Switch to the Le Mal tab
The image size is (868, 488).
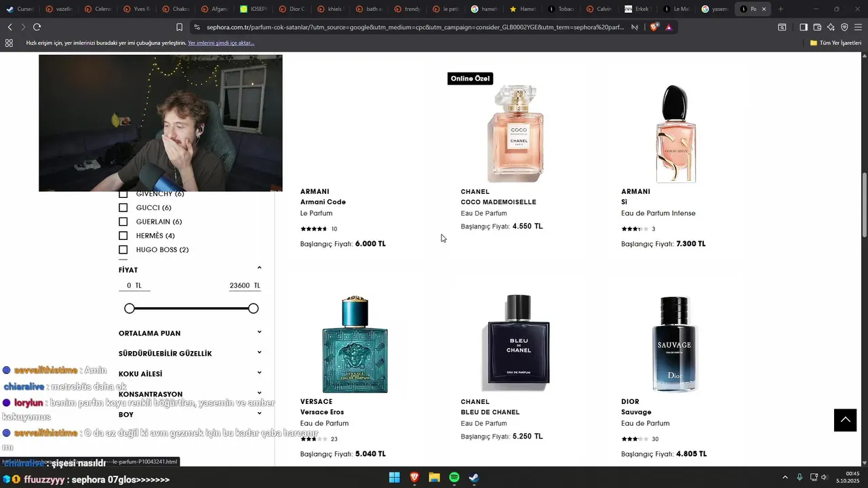pyautogui.click(x=676, y=9)
